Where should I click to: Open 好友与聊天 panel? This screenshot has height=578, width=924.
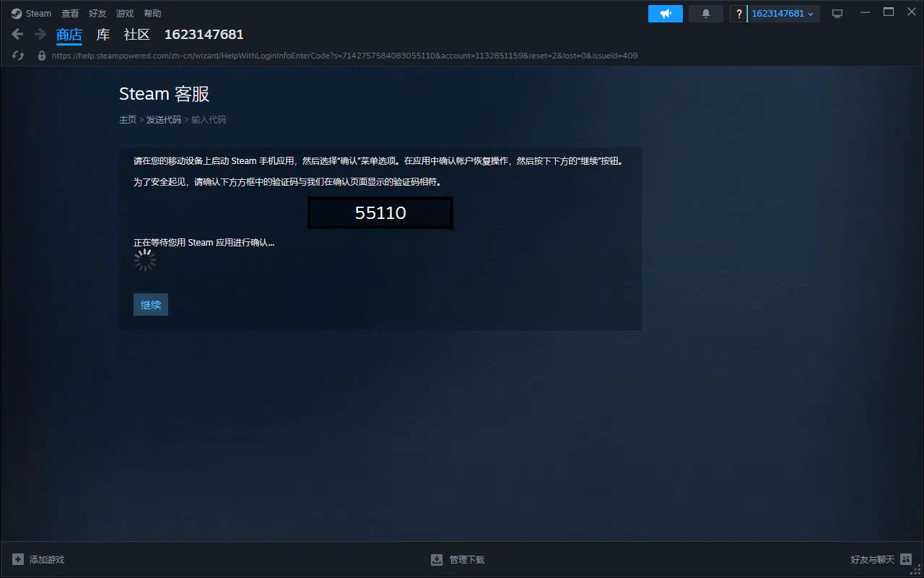coord(873,560)
